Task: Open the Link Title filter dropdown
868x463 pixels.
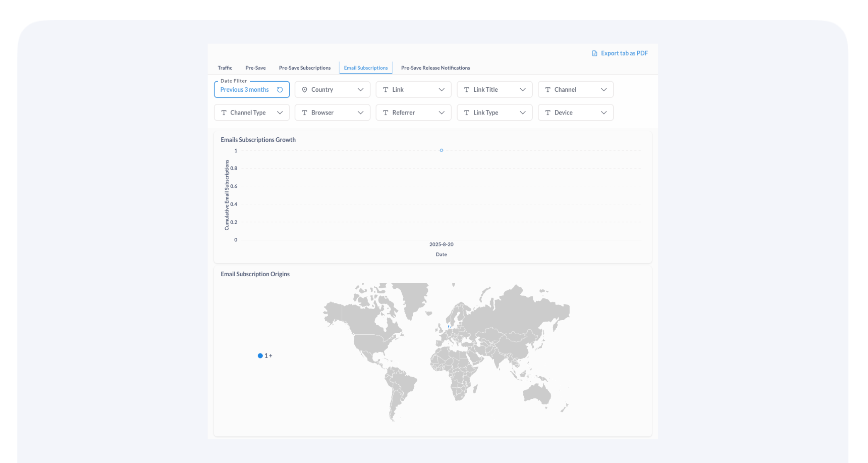Action: 494,90
